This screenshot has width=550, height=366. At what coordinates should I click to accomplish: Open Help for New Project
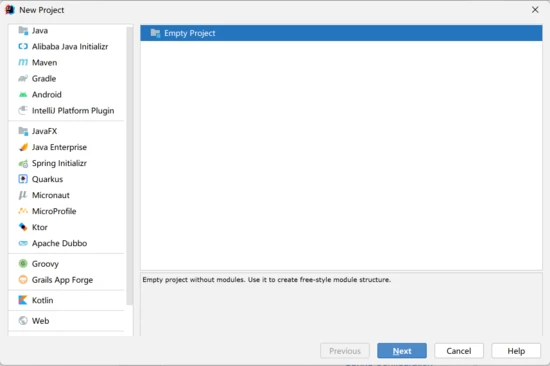[516, 351]
